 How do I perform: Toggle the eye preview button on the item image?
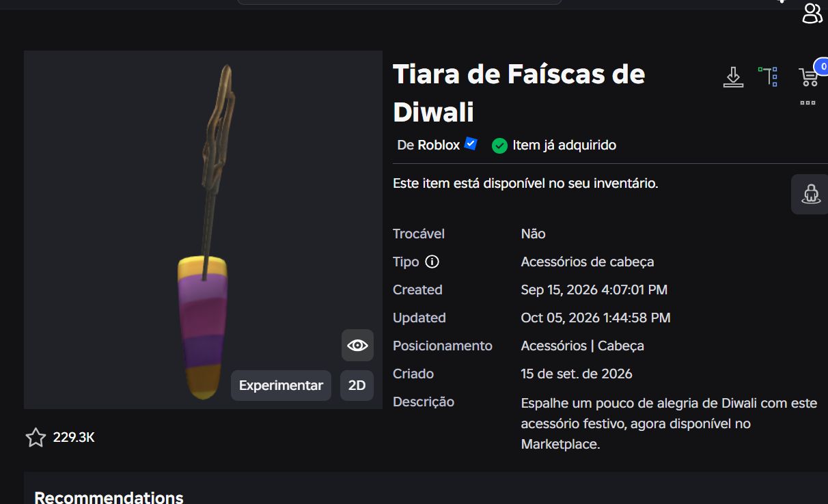pyautogui.click(x=357, y=346)
